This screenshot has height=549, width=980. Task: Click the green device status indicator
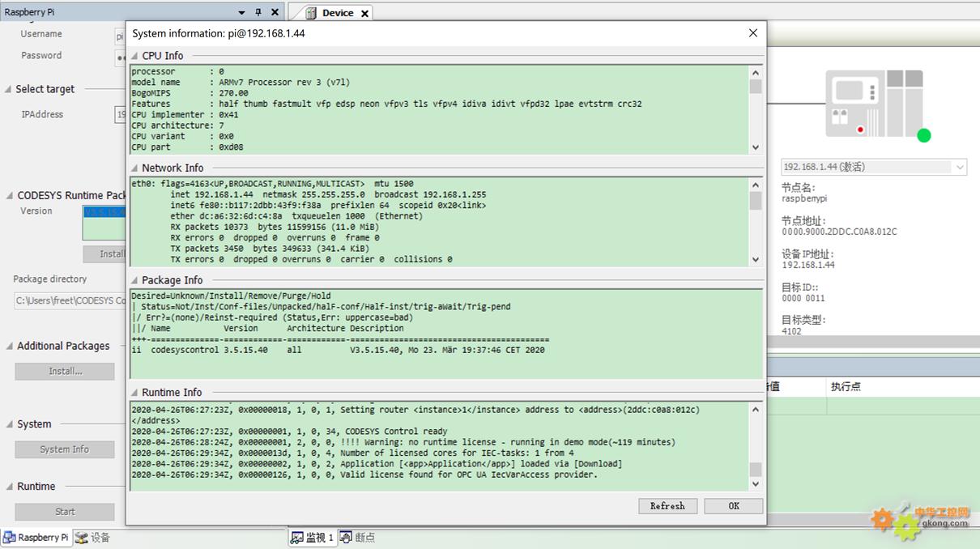(x=924, y=135)
